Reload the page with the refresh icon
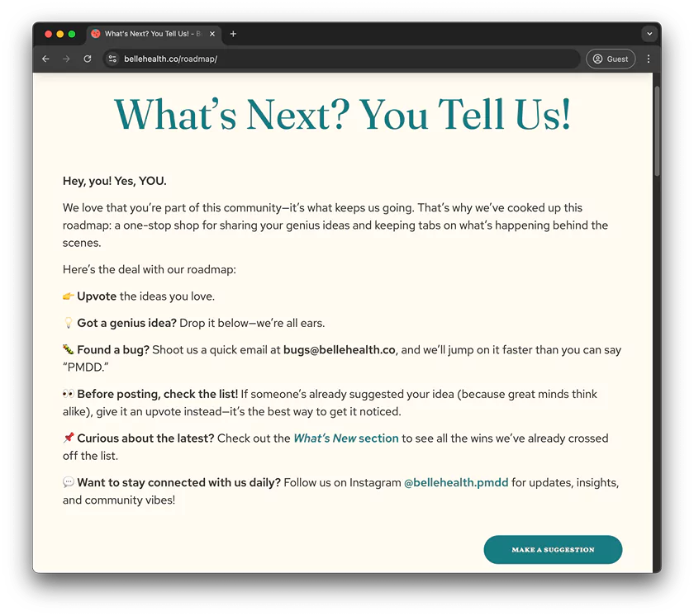Screen dimensions: 694x616 (88, 59)
